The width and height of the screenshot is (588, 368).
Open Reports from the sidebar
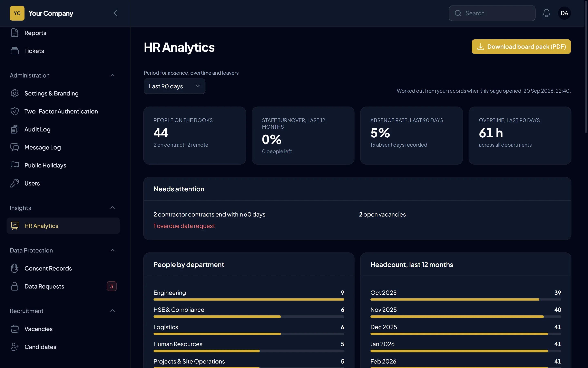tap(63, 33)
